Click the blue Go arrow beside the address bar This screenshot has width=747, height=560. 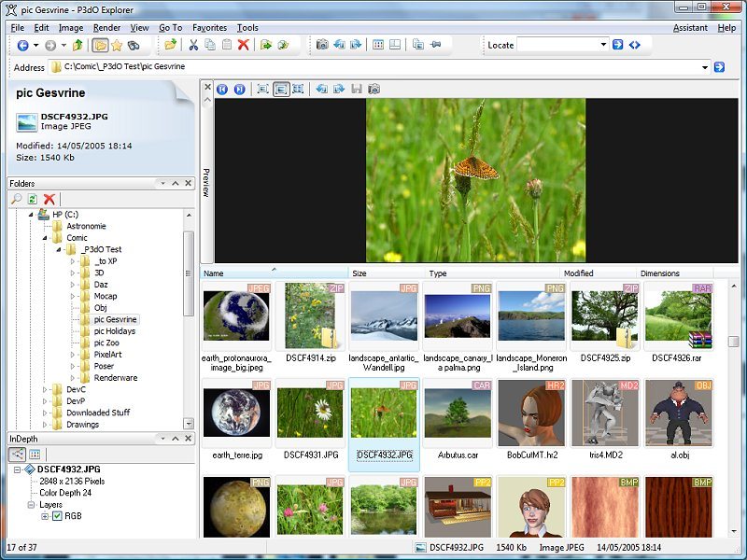[719, 67]
